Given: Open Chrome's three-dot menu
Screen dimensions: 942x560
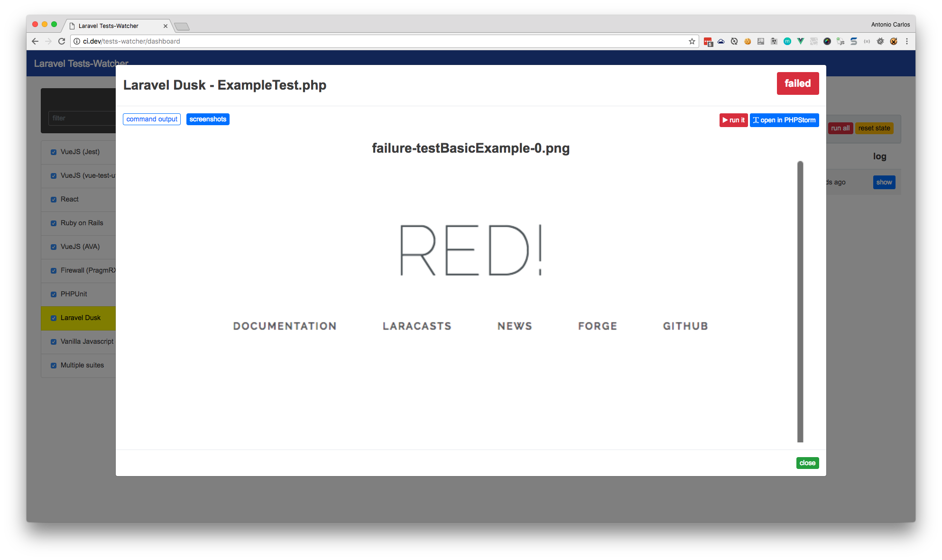Looking at the screenshot, I should point(907,41).
